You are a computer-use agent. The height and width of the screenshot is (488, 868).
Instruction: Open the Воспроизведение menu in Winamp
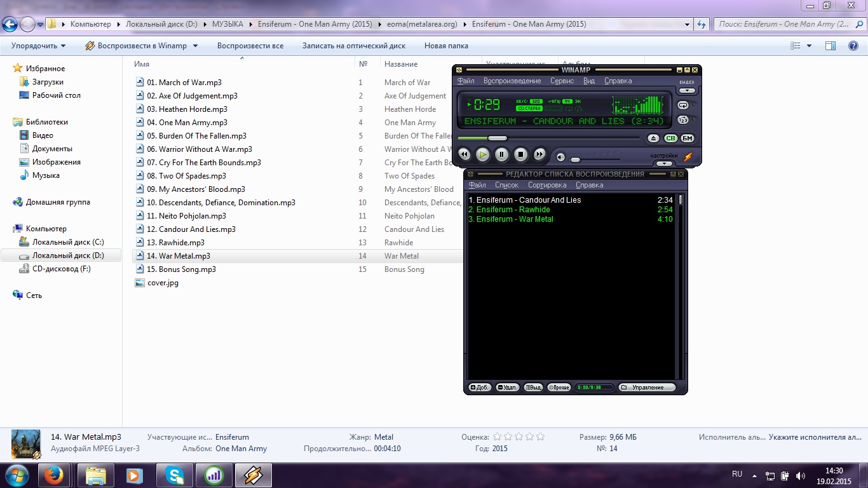coord(512,81)
